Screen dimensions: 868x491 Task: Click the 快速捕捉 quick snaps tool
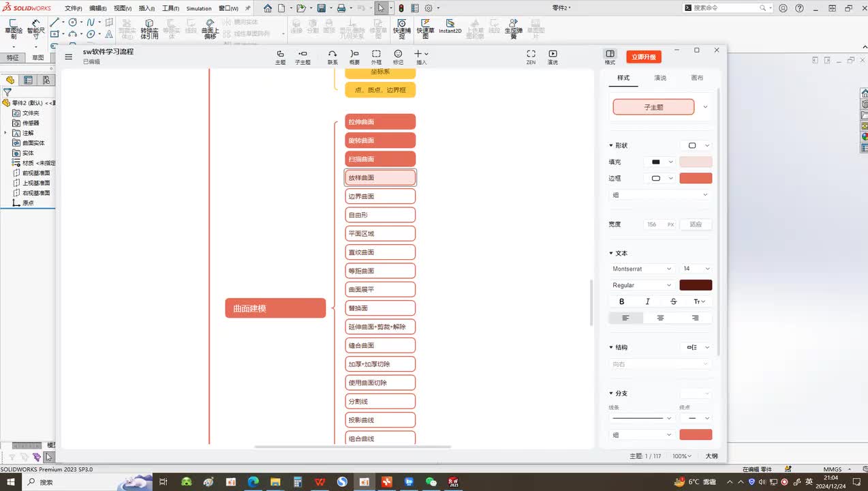(x=402, y=29)
